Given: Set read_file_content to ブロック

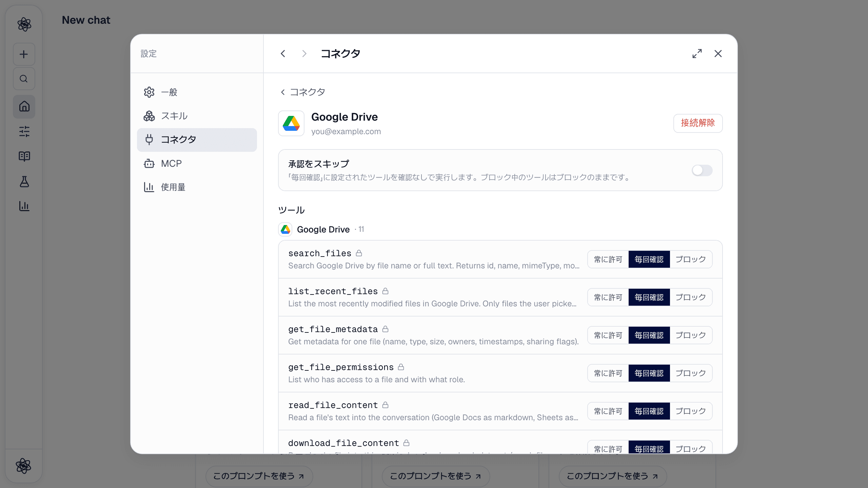Looking at the screenshot, I should 691,411.
